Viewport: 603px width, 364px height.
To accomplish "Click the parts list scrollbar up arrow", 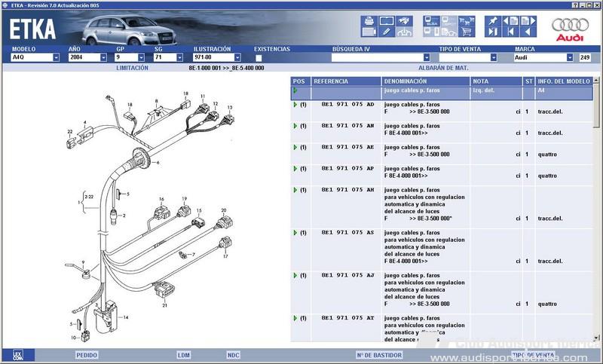I will [596, 81].
